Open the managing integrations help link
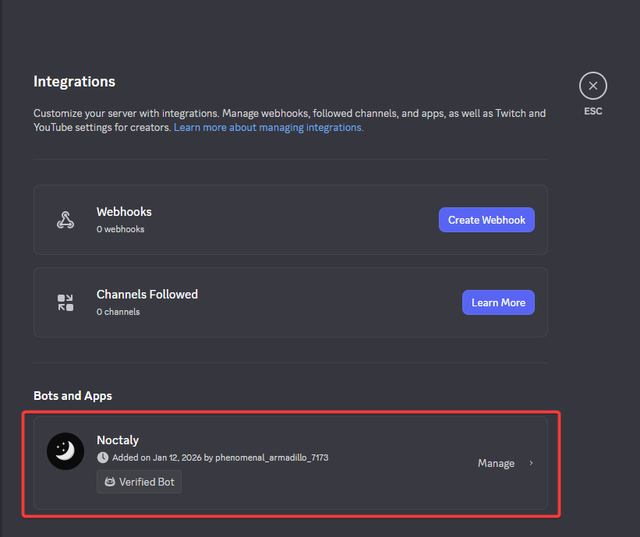This screenshot has height=537, width=640. coord(268,127)
